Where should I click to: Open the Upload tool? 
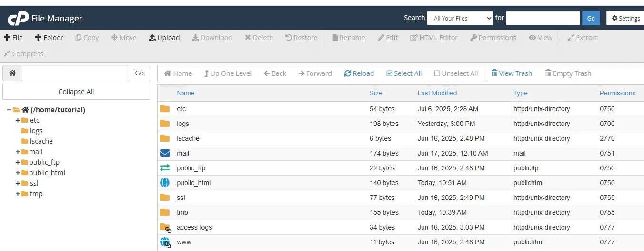coord(164,38)
